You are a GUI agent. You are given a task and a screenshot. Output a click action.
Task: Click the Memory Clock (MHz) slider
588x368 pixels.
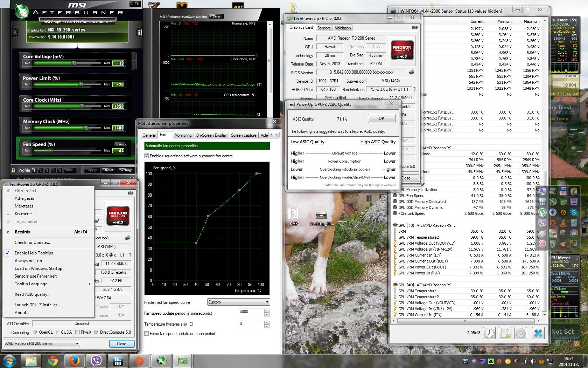coord(67,128)
